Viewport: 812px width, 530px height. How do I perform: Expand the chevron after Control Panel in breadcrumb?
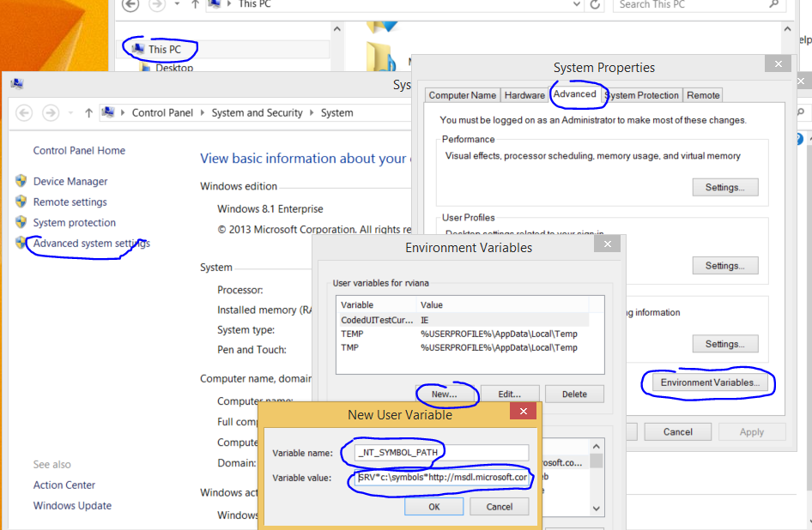click(203, 112)
